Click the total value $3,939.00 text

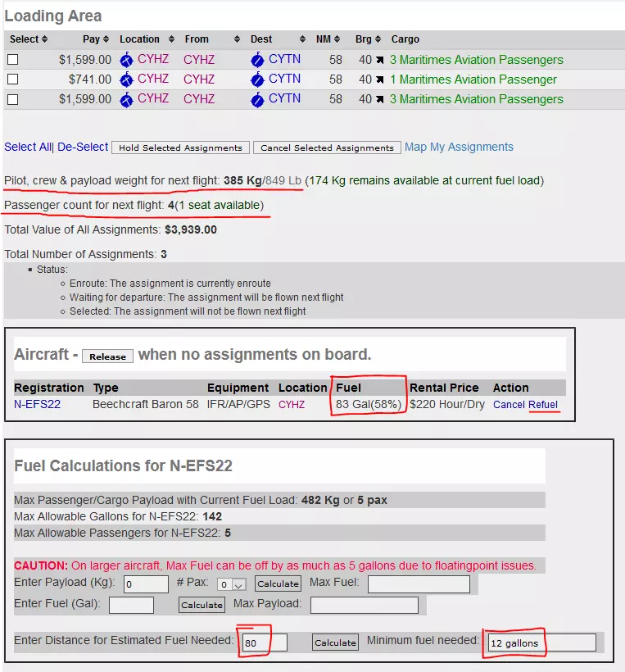pyautogui.click(x=191, y=229)
